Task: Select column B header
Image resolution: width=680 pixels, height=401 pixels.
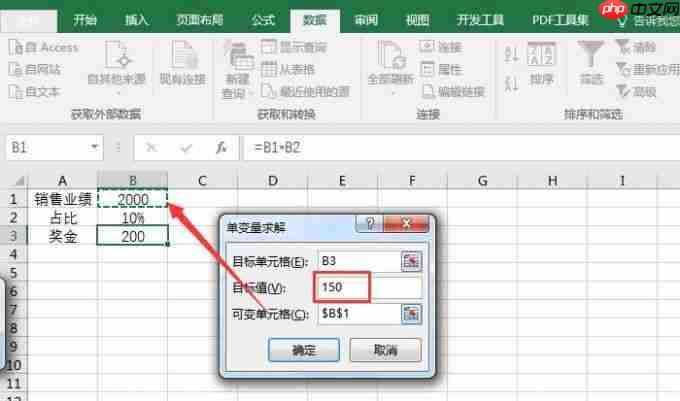Action: 133,180
